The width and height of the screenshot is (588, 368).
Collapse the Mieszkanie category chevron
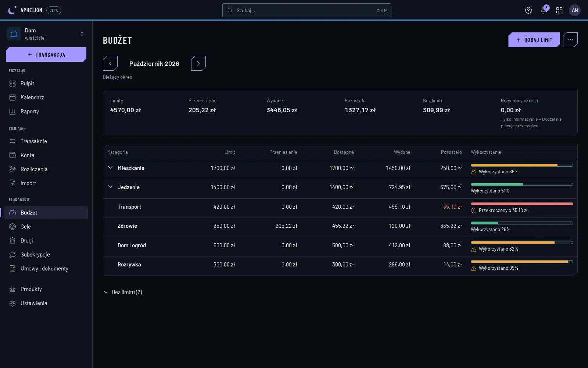point(110,168)
